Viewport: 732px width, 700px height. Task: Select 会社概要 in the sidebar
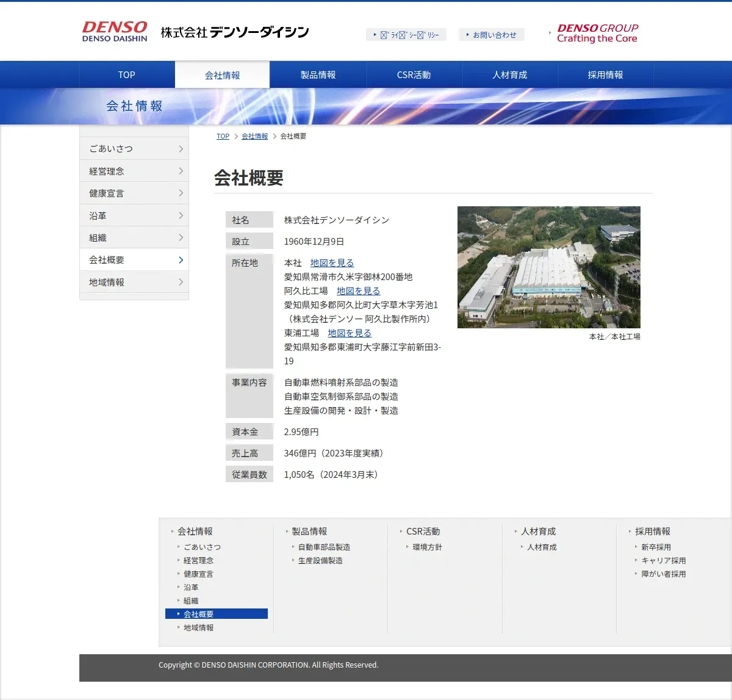[134, 259]
